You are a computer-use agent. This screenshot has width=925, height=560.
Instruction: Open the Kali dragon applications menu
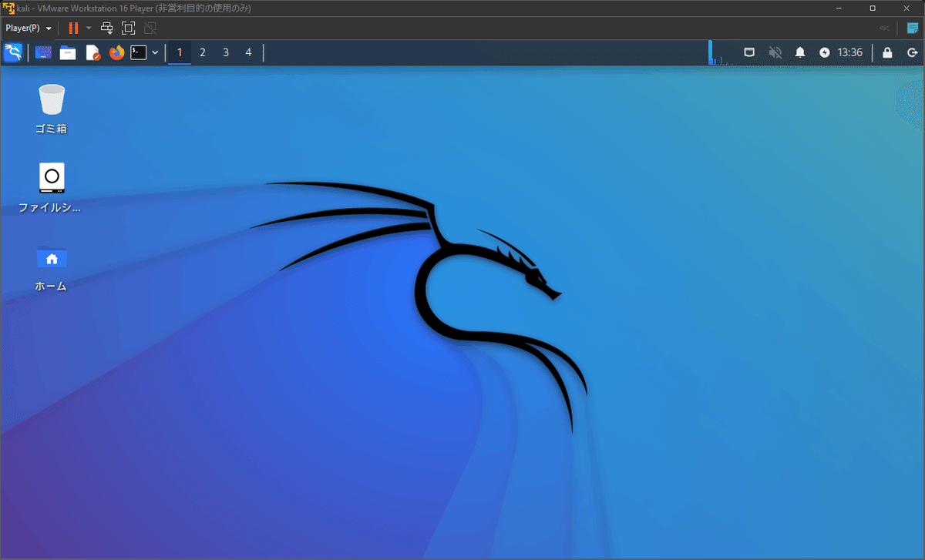(x=13, y=52)
